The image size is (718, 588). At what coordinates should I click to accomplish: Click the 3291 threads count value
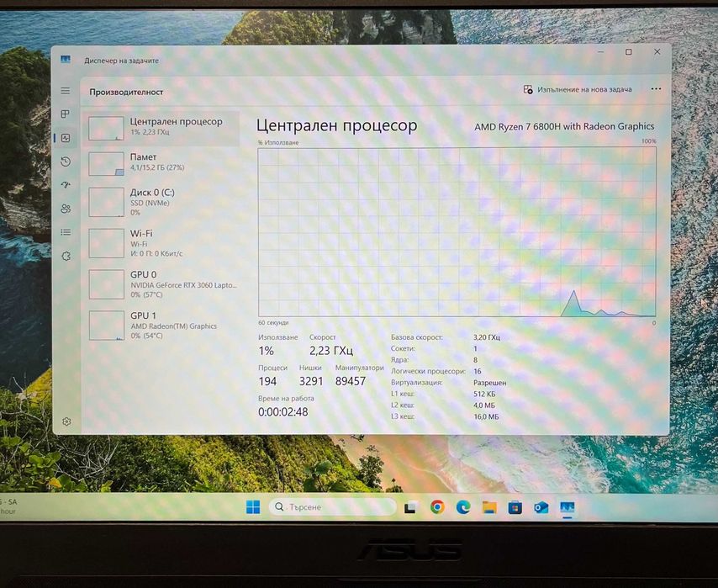(x=311, y=381)
